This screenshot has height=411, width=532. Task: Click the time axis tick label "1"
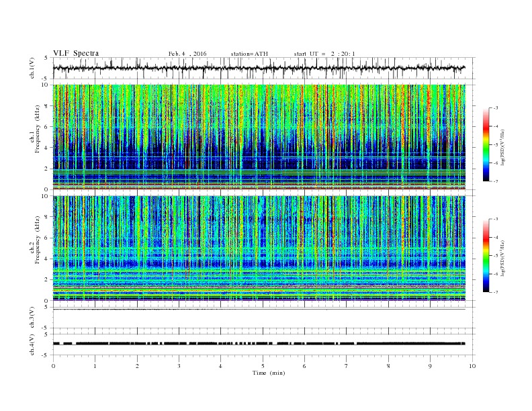tap(95, 366)
